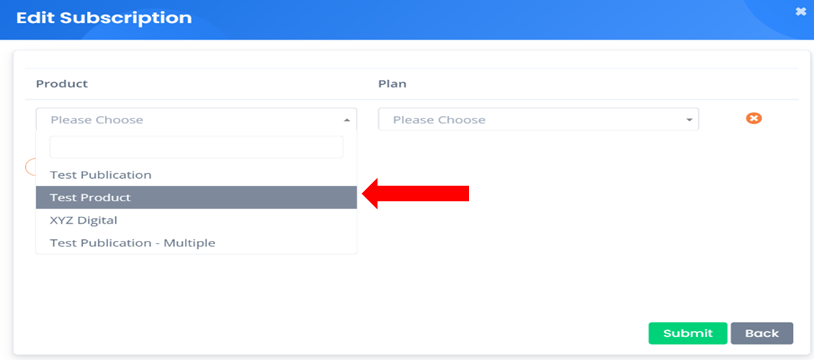Submit the subscription changes
814x360 pixels.
pos(688,333)
